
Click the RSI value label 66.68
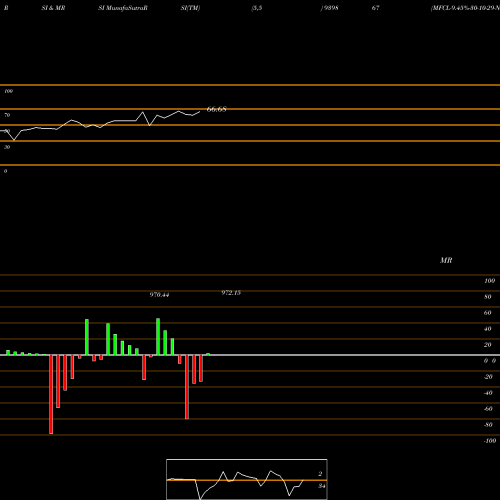(x=216, y=109)
